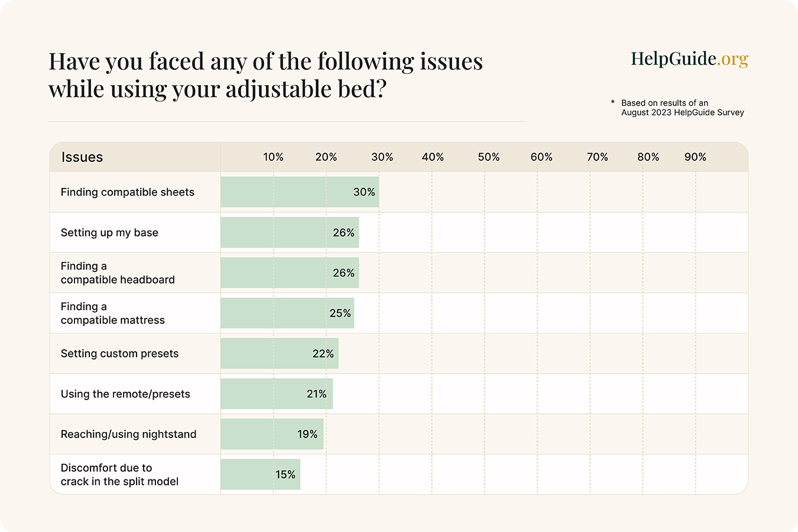Image resolution: width=798 pixels, height=532 pixels.
Task: Click the 25% compatible mattress bar
Action: tap(287, 313)
